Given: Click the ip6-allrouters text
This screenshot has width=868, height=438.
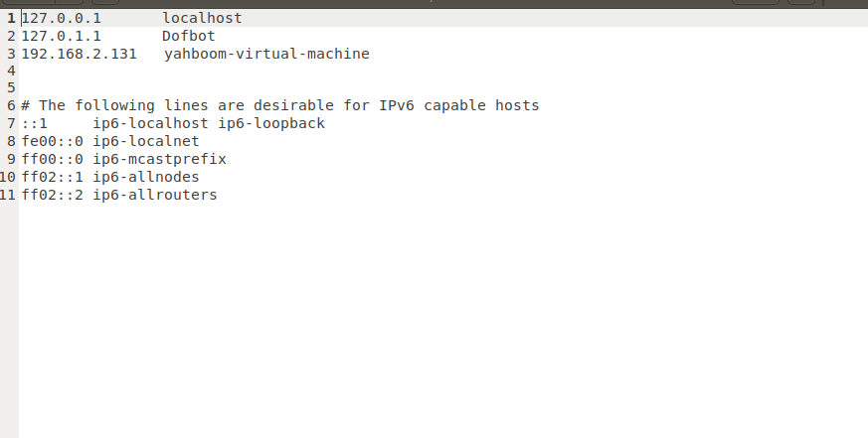Looking at the screenshot, I should 155,195.
